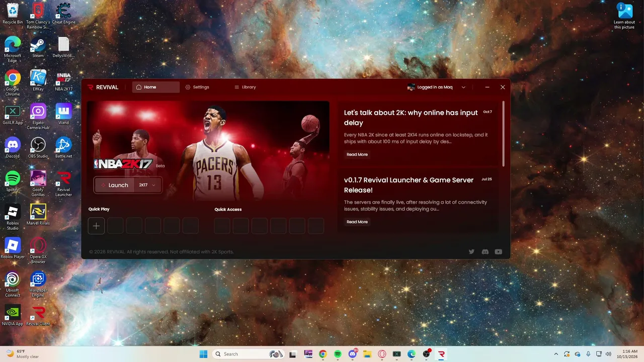Select the OBS Studio desktop icon

point(38,148)
